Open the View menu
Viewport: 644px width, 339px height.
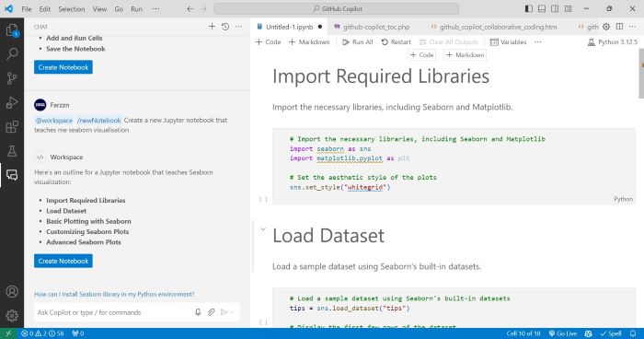point(99,8)
